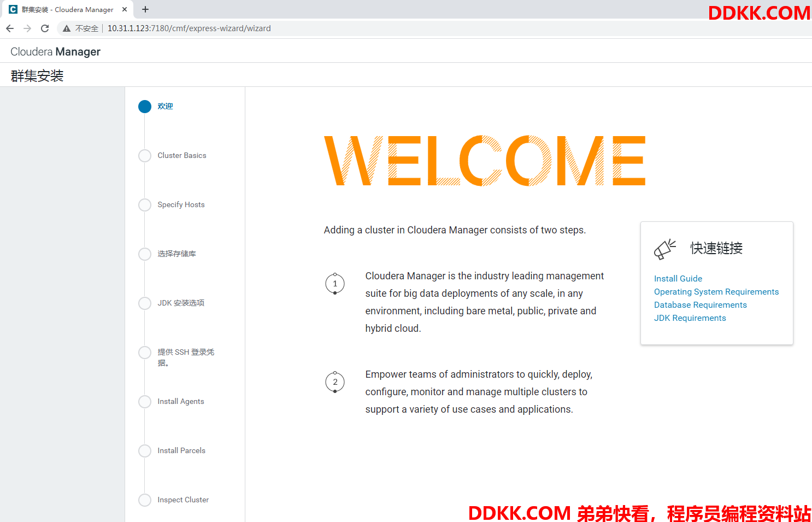Click the 选择存储库 step circle

145,254
